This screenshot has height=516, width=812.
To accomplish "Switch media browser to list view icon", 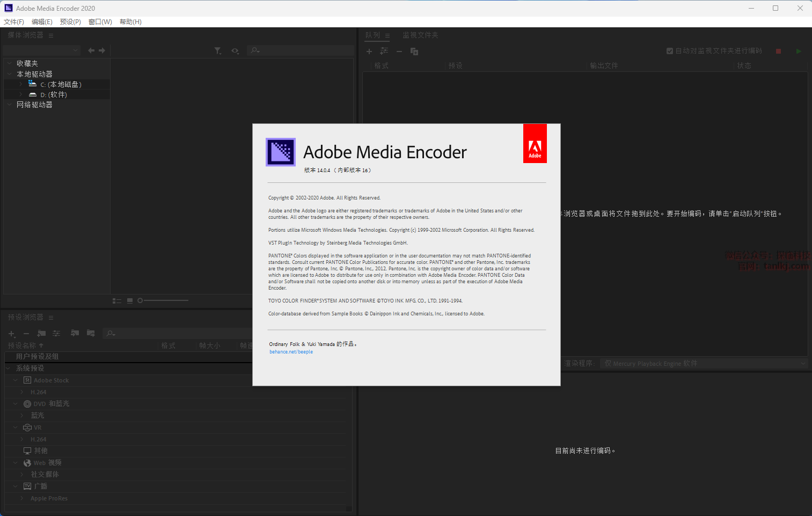I will (116, 301).
